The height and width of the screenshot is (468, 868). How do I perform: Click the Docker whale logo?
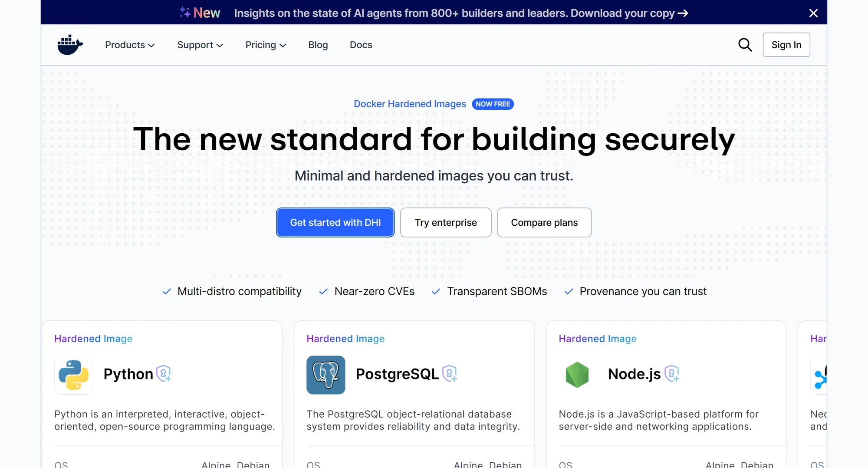[x=70, y=45]
